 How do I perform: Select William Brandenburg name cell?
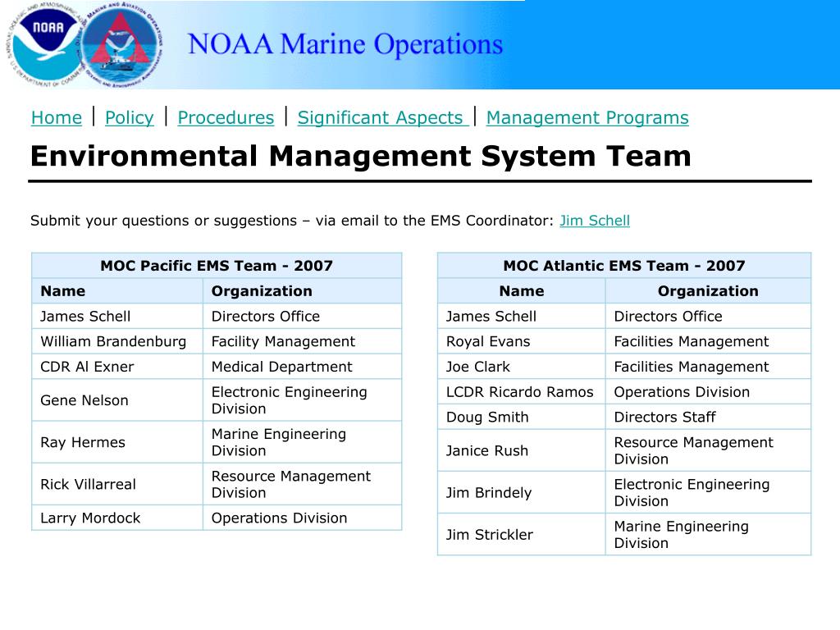pyautogui.click(x=117, y=341)
